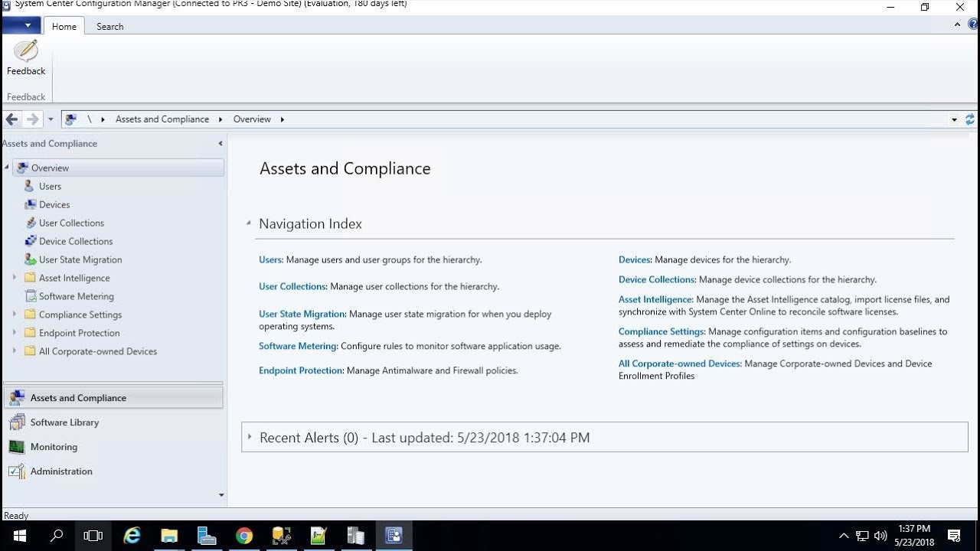Click the Device Collections node icon
The height and width of the screenshot is (551, 980).
coord(30,241)
